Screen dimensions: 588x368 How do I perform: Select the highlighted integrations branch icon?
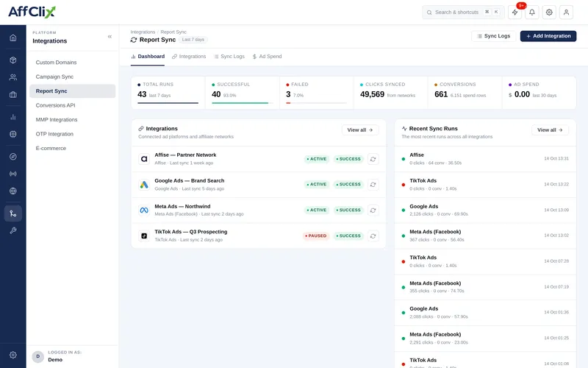coord(12,213)
